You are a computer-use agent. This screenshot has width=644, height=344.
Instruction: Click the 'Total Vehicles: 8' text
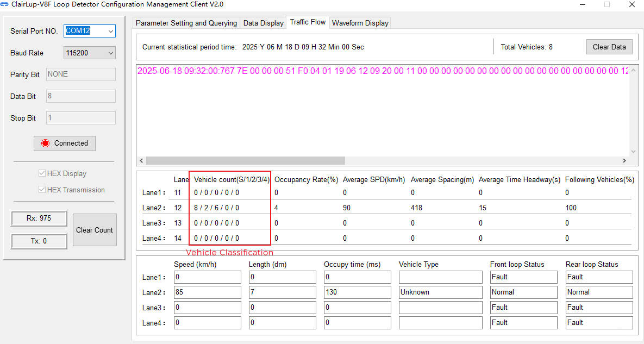tap(527, 47)
